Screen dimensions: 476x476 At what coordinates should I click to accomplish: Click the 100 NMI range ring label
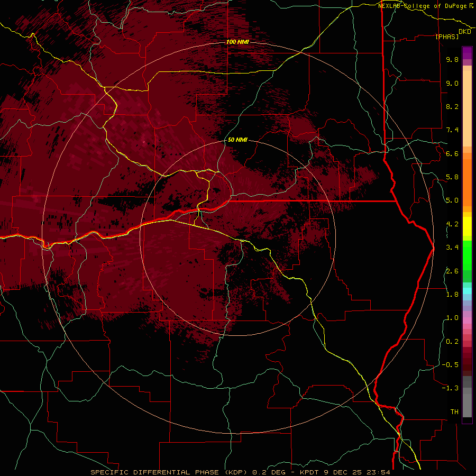(237, 42)
